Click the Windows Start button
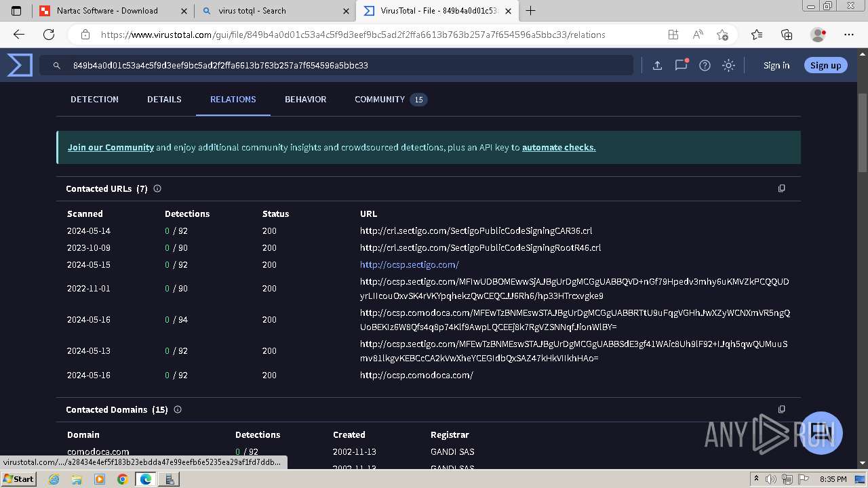868x488 pixels. [18, 479]
